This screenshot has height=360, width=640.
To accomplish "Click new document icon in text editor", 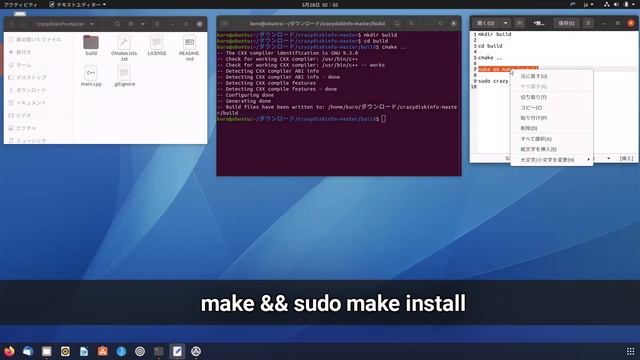I will tap(520, 23).
